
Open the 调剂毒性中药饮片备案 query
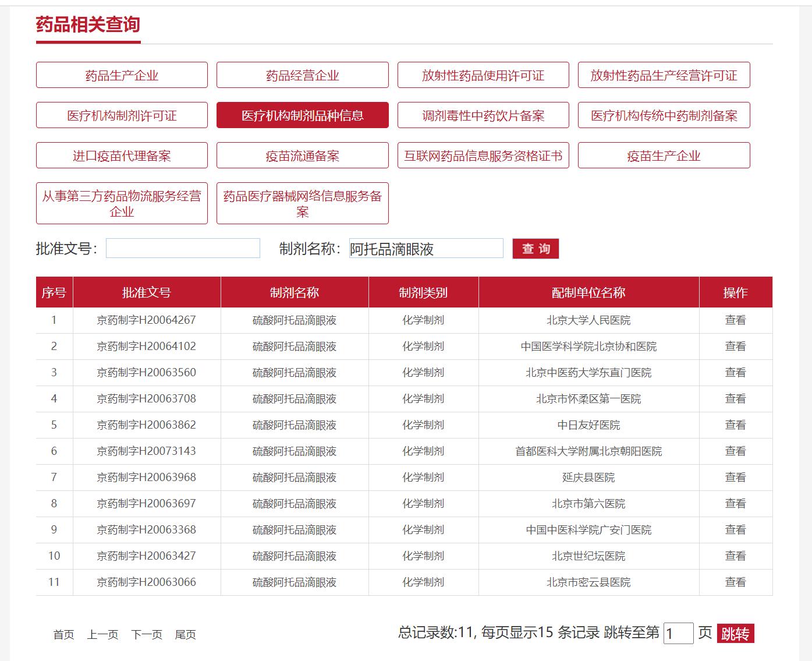click(483, 115)
